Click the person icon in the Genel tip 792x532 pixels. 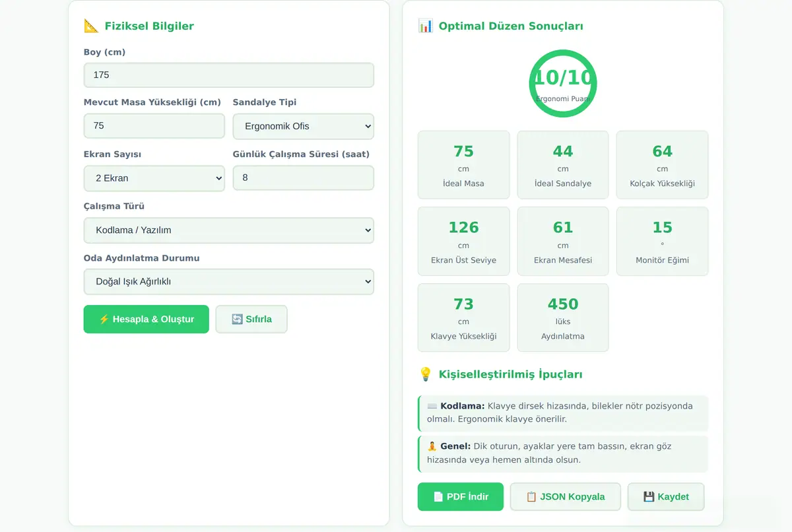[432, 446]
